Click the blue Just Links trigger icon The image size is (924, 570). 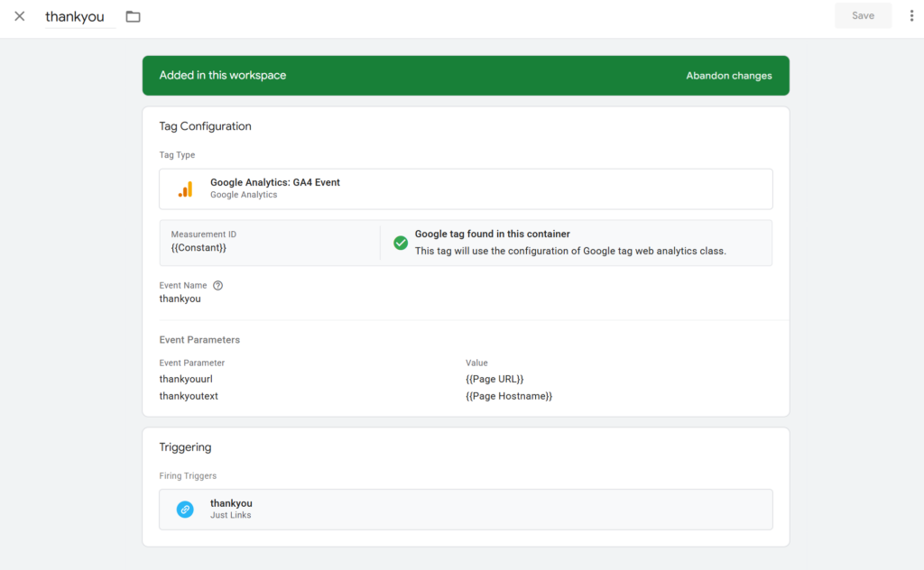(185, 510)
